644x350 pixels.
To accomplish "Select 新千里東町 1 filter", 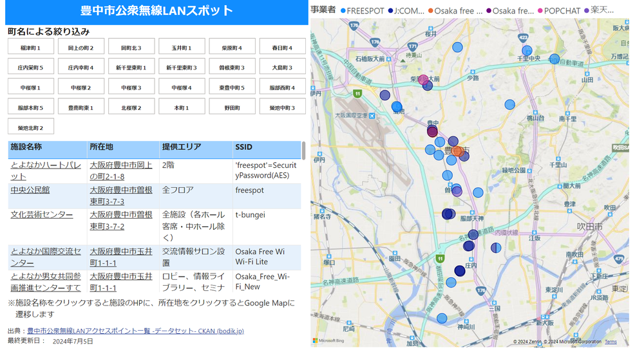I will [131, 66].
